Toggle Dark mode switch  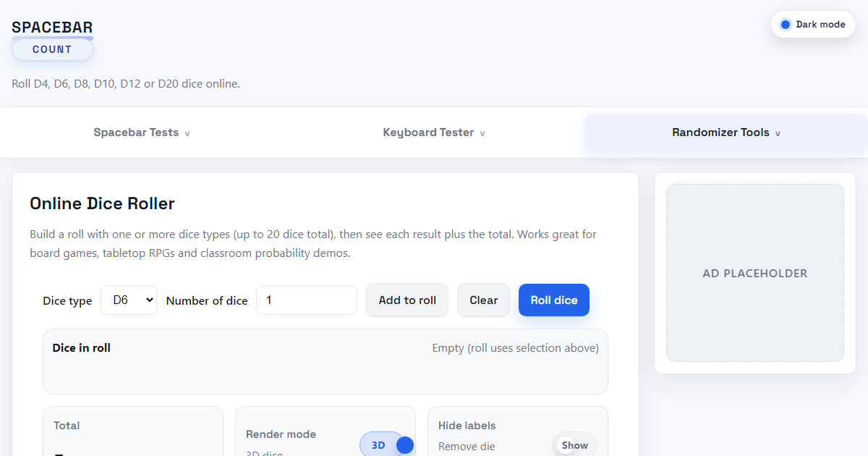click(813, 25)
